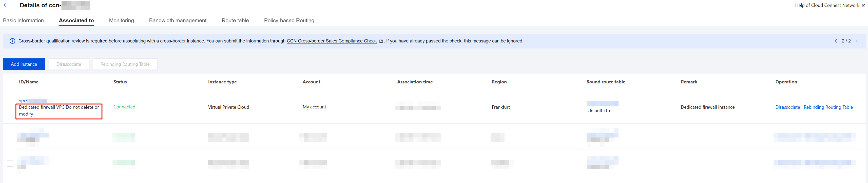Open the Monitoring tab
The height and width of the screenshot is (183, 868).
[x=121, y=20]
